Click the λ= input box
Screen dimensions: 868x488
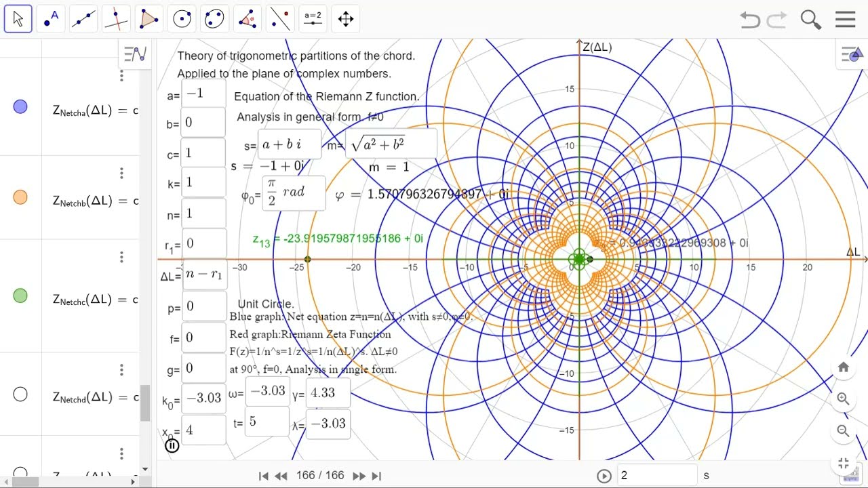coord(329,424)
